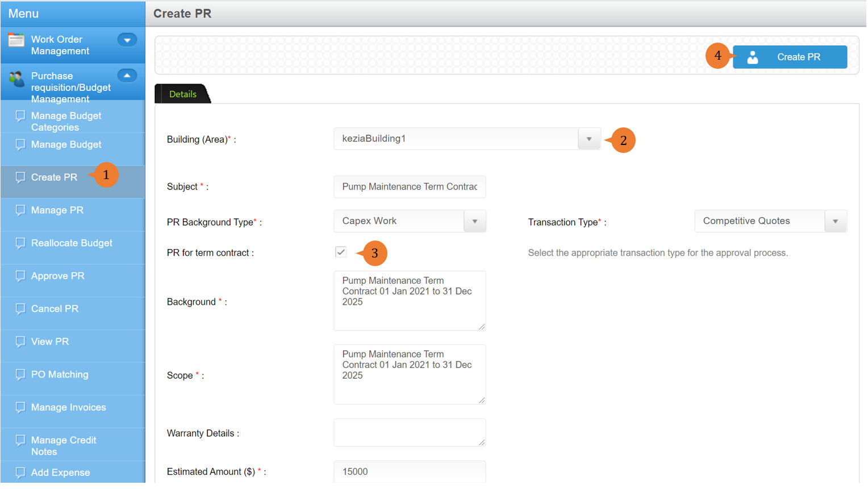The height and width of the screenshot is (489, 868).
Task: Click the icon beside View PR
Action: (x=20, y=342)
